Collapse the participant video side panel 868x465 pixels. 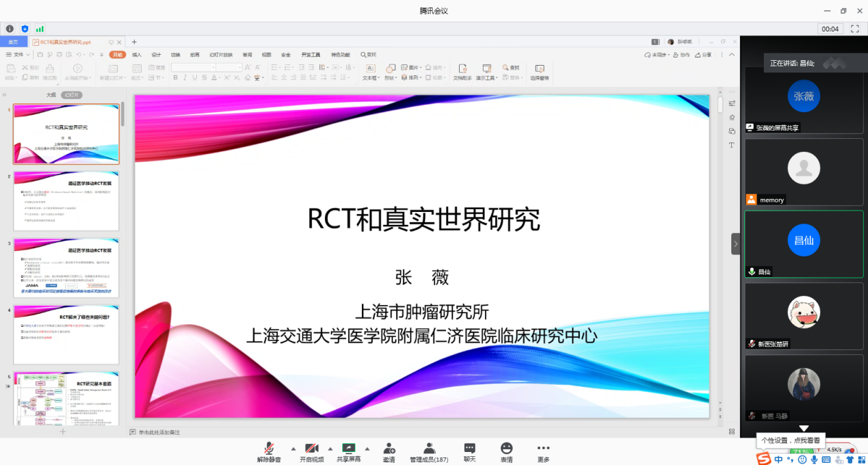coord(736,243)
